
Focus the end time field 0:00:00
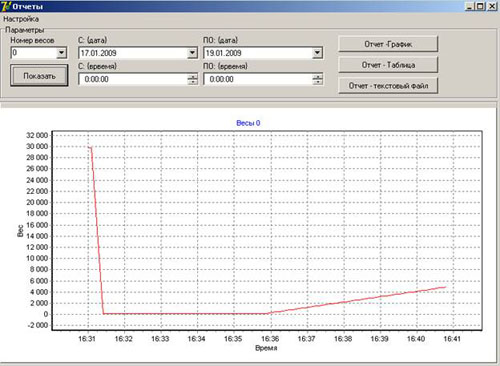coord(259,79)
